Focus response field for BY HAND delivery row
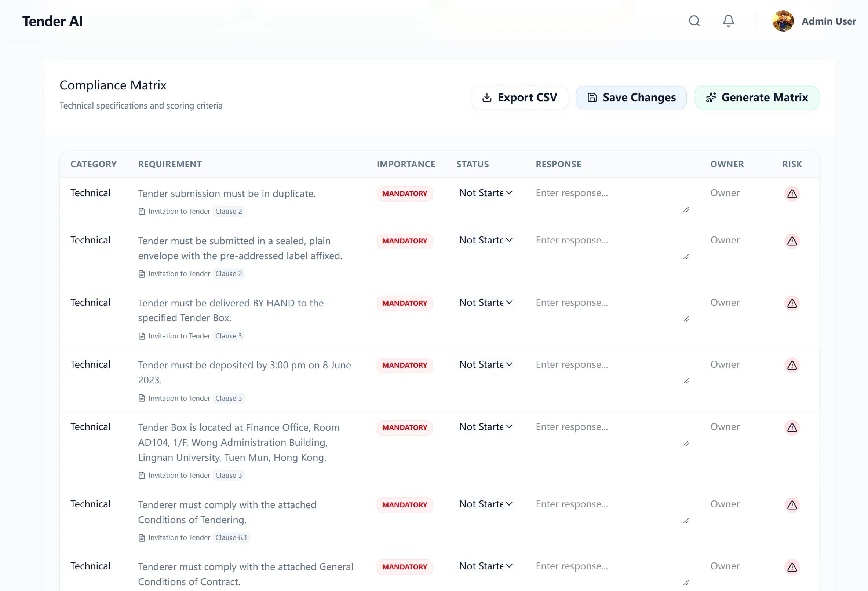Viewport: 868px width, 591px height. pyautogui.click(x=612, y=309)
